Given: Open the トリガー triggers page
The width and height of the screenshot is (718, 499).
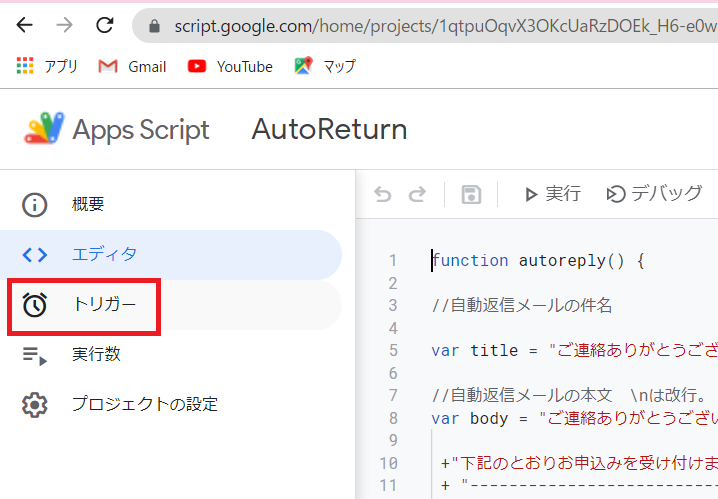Looking at the screenshot, I should pyautogui.click(x=103, y=305).
